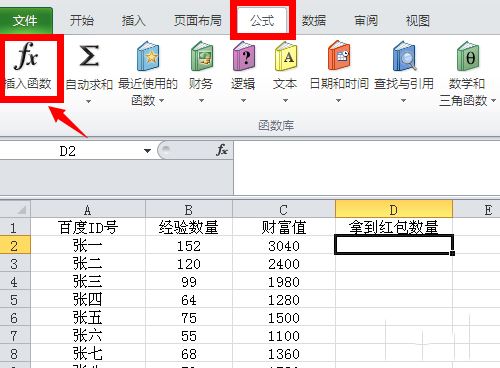
Task: Open Lookup and Reference (查找与引用) icon
Action: pyautogui.click(x=404, y=56)
